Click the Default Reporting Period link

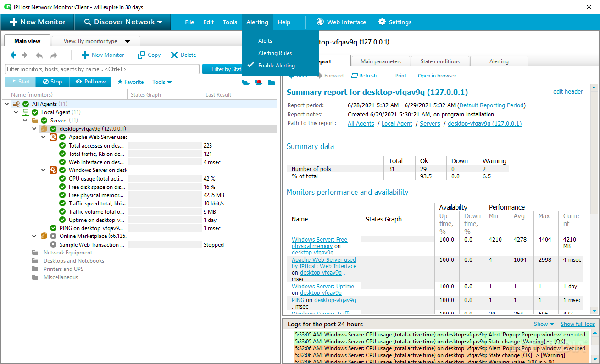pyautogui.click(x=491, y=105)
